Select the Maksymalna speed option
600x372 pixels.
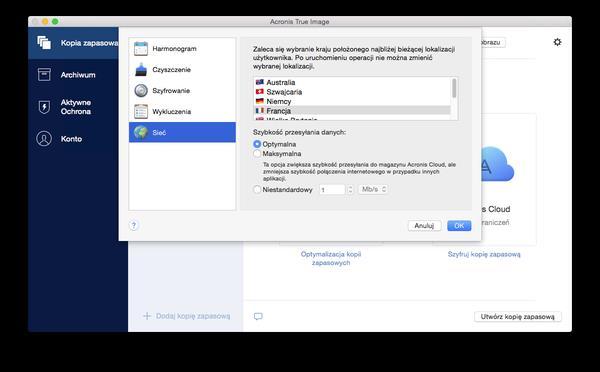(x=257, y=153)
